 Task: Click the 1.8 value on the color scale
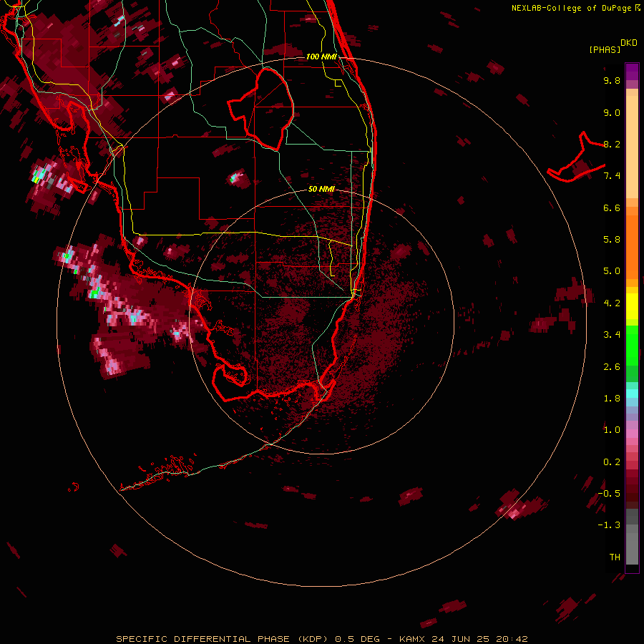coord(612,399)
